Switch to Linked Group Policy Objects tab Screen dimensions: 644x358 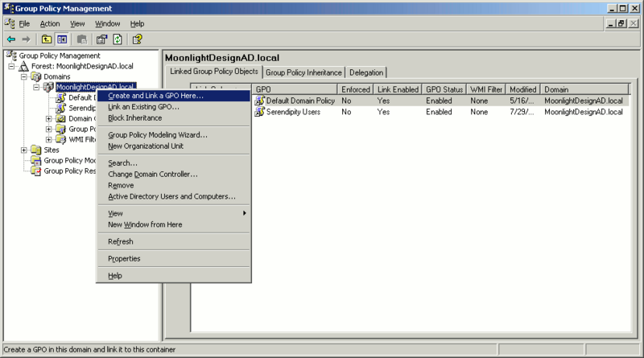tap(214, 72)
